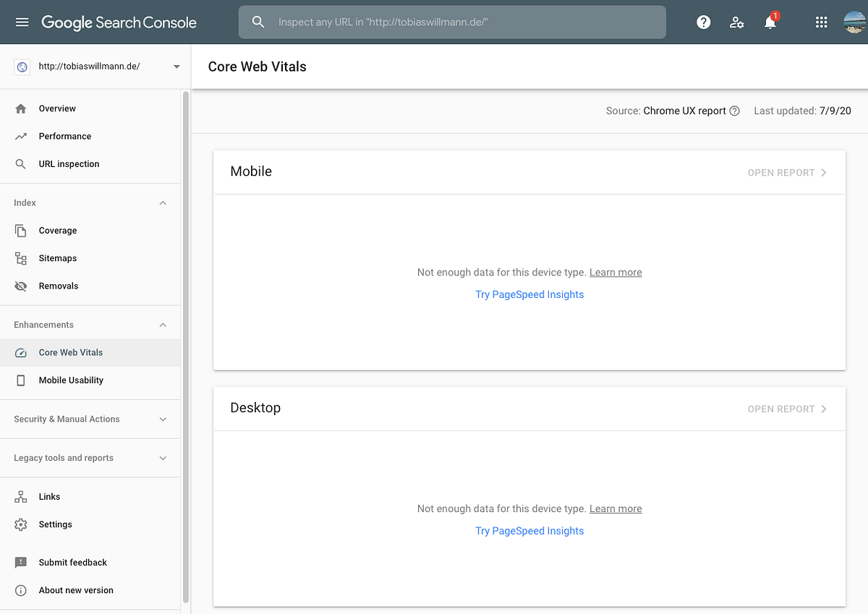Open users and permissions icon

[x=737, y=22]
